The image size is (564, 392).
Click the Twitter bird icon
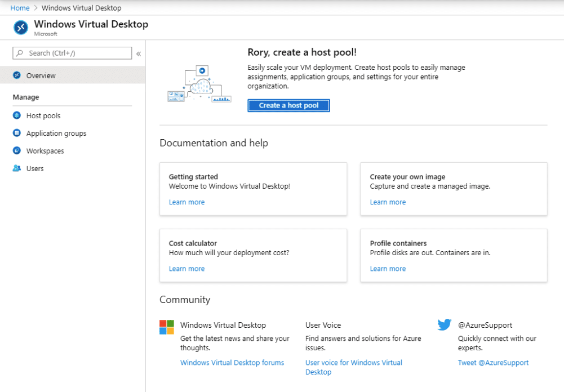(x=445, y=324)
